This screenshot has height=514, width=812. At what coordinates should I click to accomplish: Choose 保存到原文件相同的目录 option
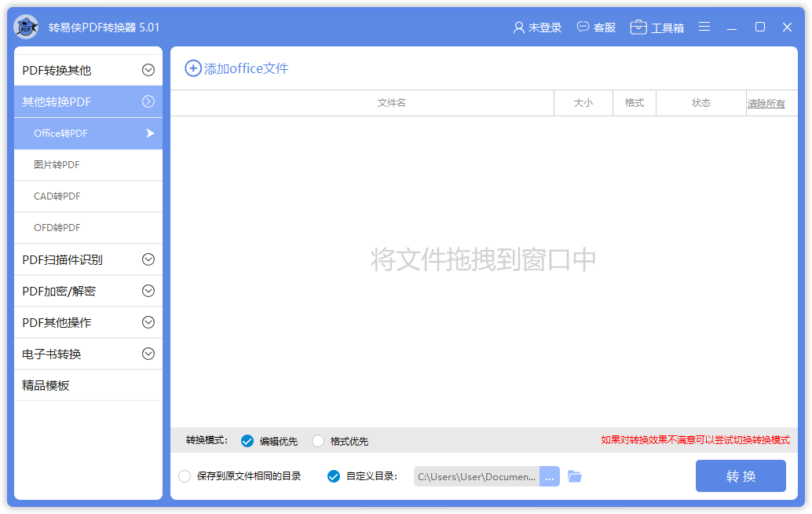point(185,476)
